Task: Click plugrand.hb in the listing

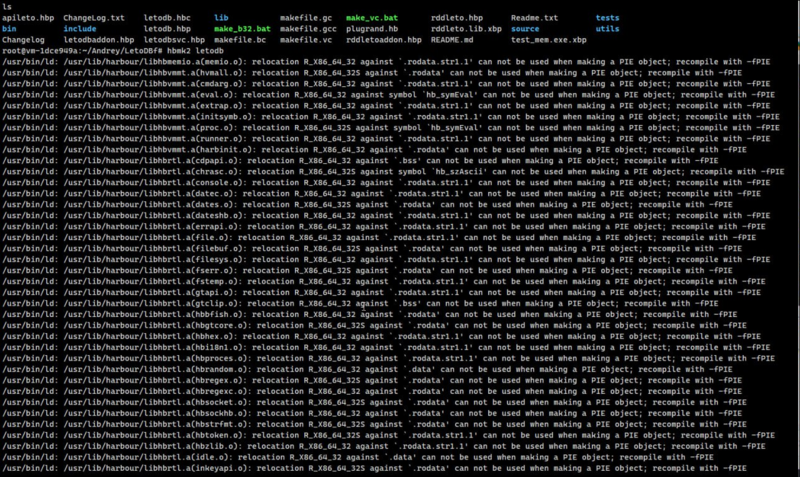Action: 372,29
